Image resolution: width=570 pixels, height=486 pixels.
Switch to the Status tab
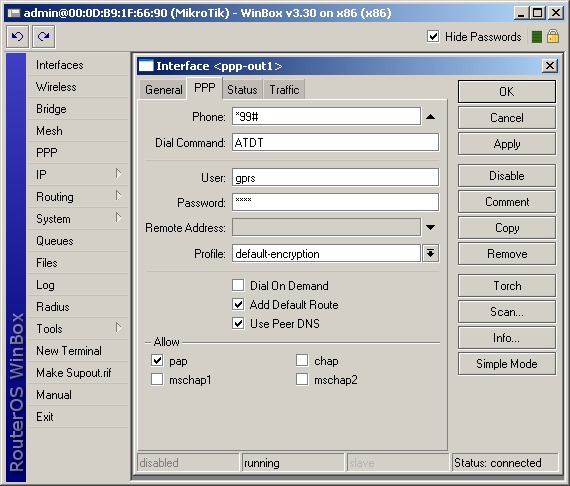[x=242, y=89]
